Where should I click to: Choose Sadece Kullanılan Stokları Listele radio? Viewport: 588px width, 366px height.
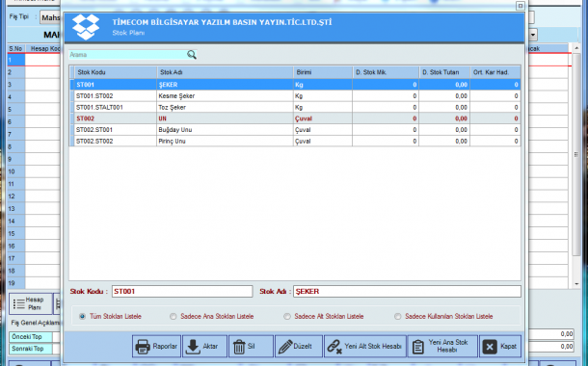tap(397, 317)
